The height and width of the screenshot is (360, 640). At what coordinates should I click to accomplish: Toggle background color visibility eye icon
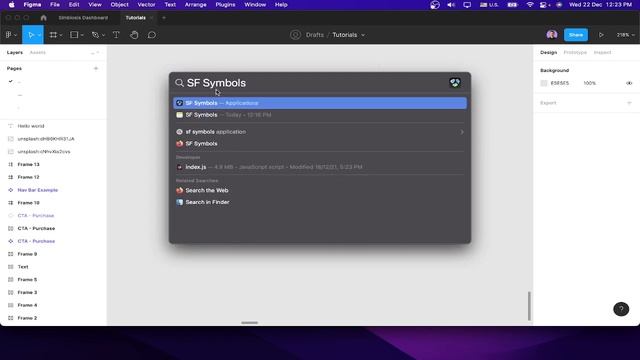coord(629,83)
